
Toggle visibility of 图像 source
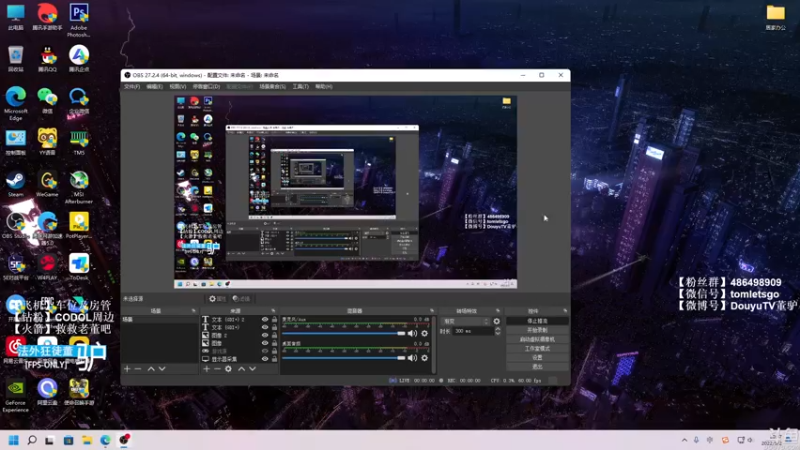coord(265,343)
